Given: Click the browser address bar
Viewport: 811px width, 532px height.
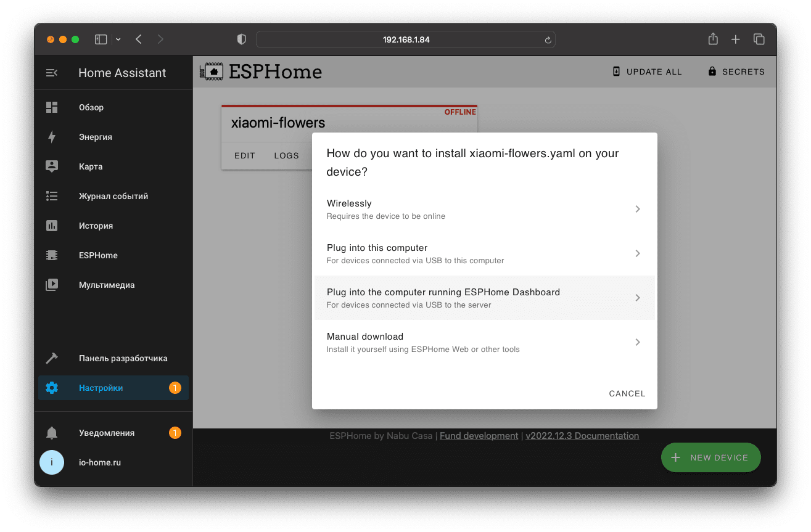Looking at the screenshot, I should coord(405,39).
